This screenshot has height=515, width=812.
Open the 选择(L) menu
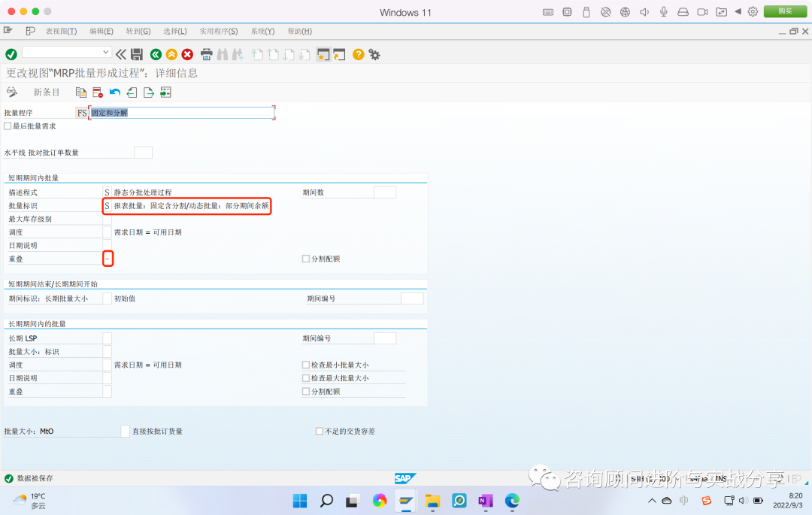175,31
